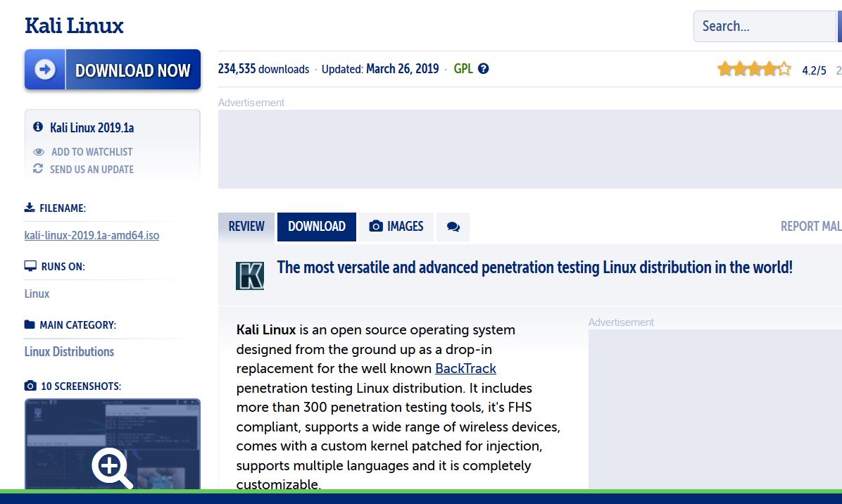The height and width of the screenshot is (504, 842).
Task: Open the Linux platform link
Action: (37, 294)
